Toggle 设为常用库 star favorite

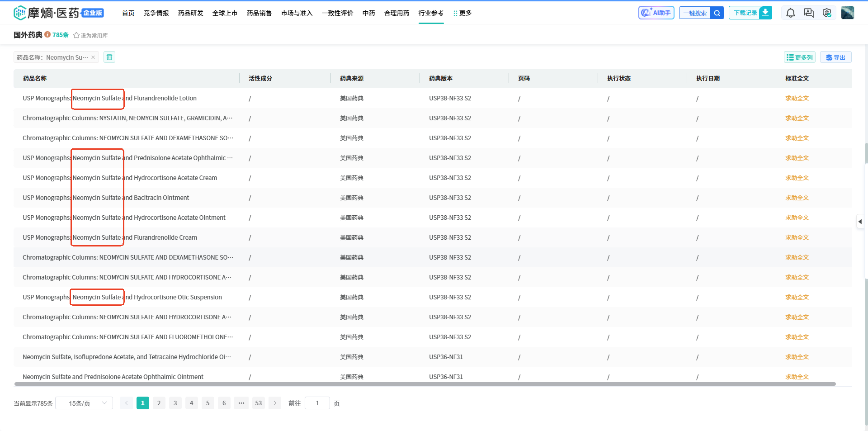[76, 35]
